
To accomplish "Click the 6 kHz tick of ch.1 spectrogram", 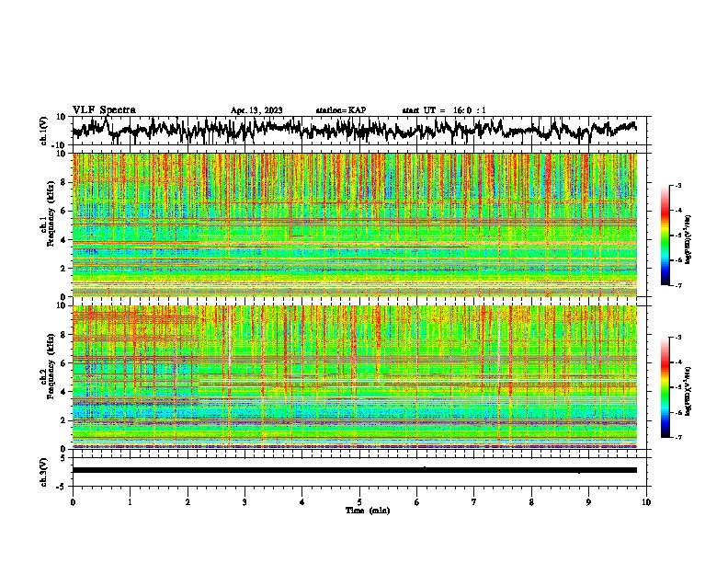I will 63,211.
